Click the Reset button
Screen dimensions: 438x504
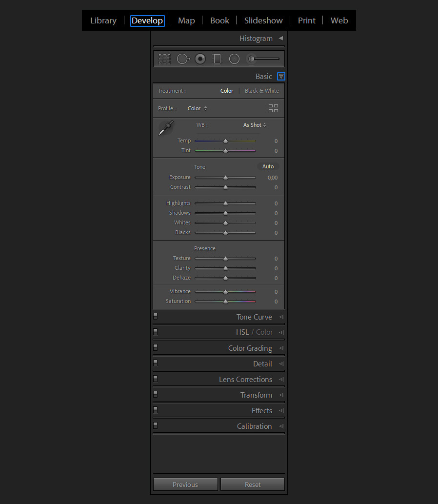click(253, 484)
